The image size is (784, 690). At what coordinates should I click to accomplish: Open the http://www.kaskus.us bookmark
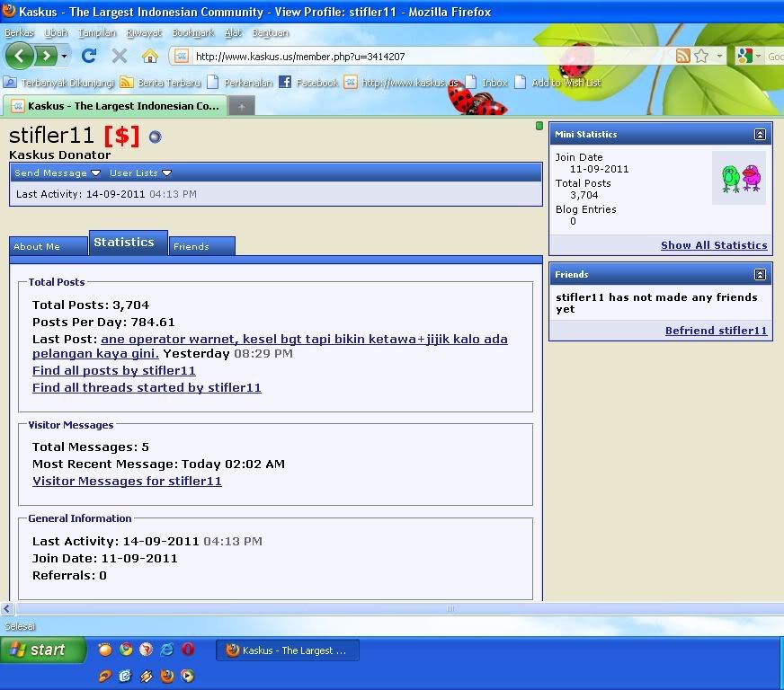[x=402, y=83]
